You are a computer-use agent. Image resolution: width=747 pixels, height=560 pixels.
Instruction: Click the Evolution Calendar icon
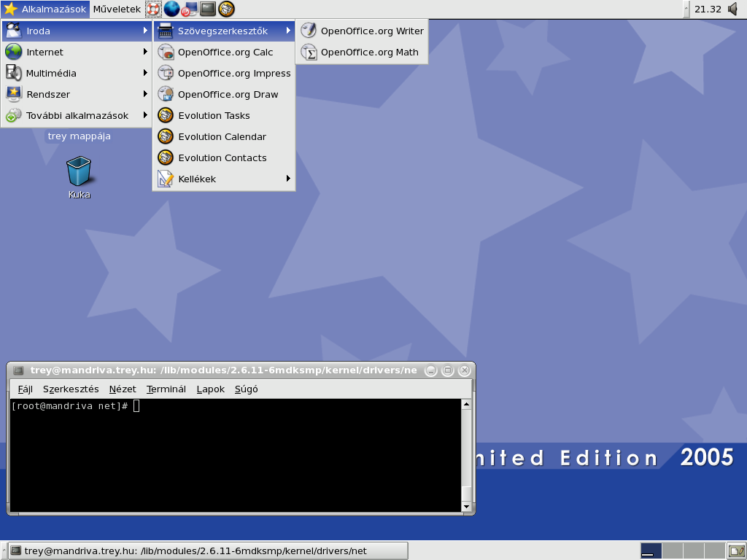pos(166,136)
